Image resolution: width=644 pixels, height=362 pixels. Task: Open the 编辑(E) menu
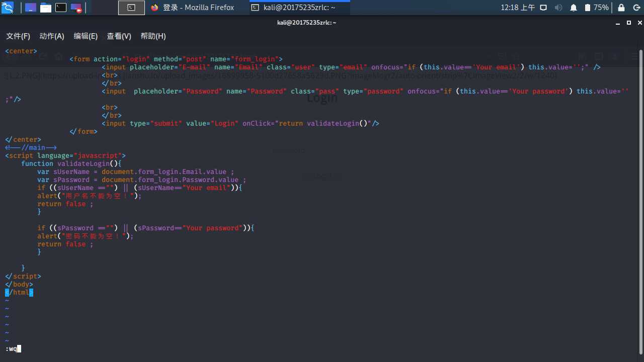(86, 36)
